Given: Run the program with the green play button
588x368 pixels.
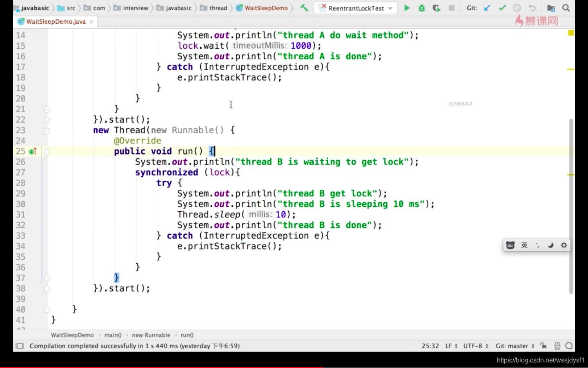Looking at the screenshot, I should [x=407, y=8].
